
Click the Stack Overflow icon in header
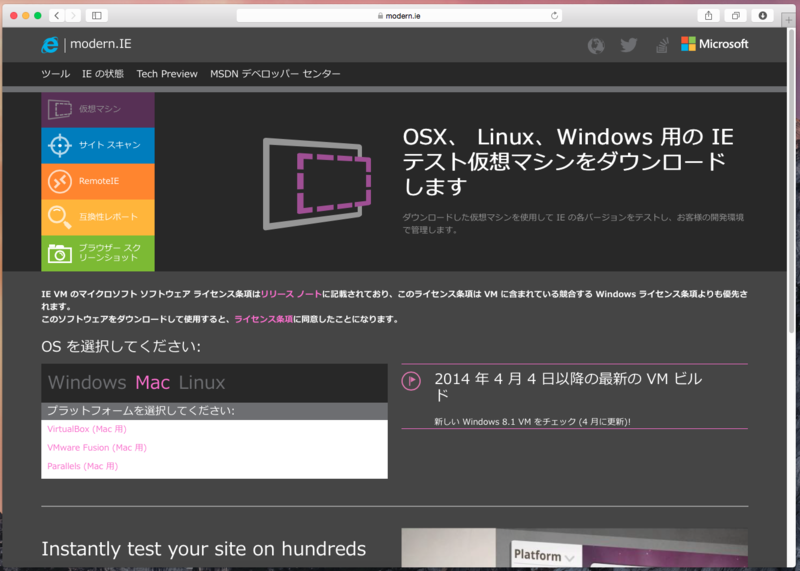[x=662, y=45]
